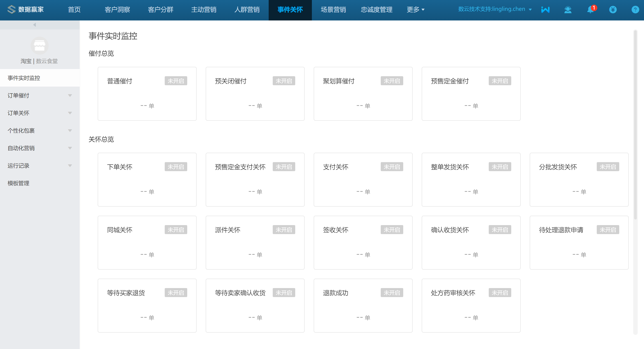
Task: Open the 确认收货关怀 card title
Action: tap(450, 230)
